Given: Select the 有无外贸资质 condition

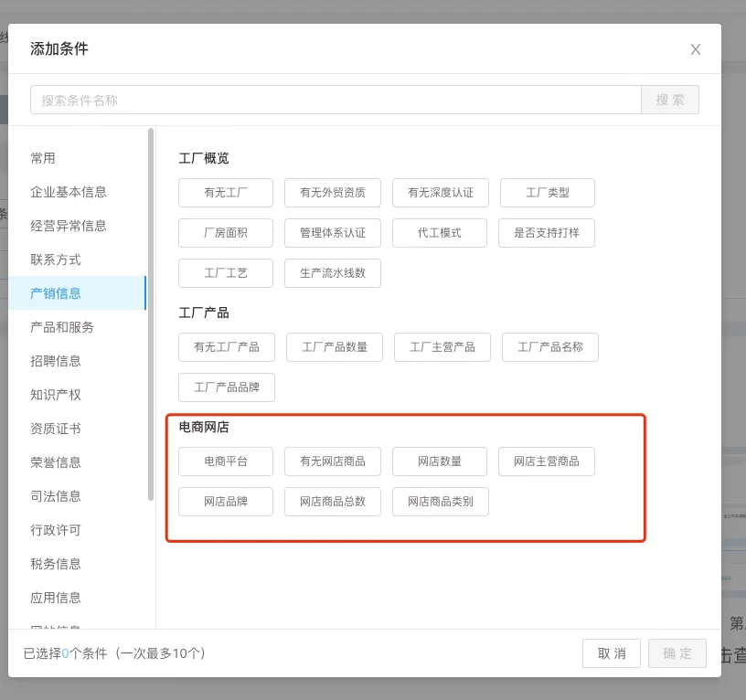Looking at the screenshot, I should coord(333,193).
